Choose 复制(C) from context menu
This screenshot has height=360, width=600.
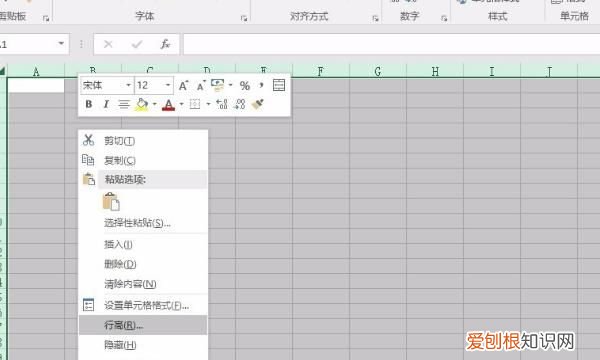[143, 160]
